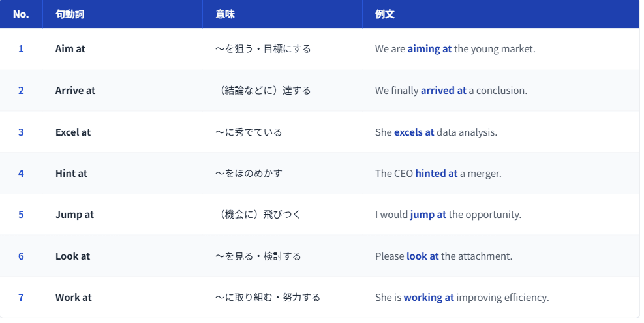Click the phrasal verb "Aim at"
Image resolution: width=644 pixels, height=323 pixels.
70,49
